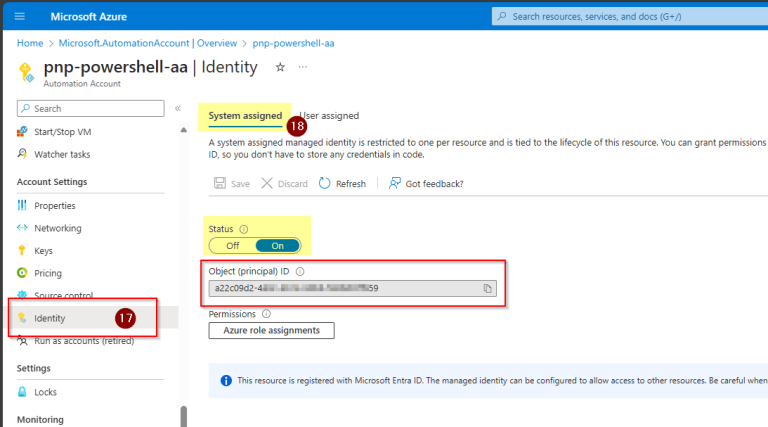Set Status toggle to On
This screenshot has height=427, width=768.
click(278, 246)
